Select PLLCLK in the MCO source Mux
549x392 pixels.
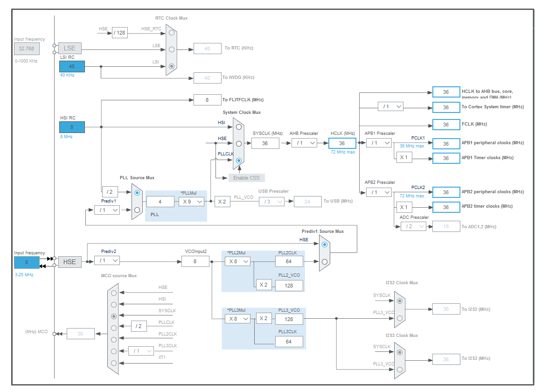[x=113, y=327]
